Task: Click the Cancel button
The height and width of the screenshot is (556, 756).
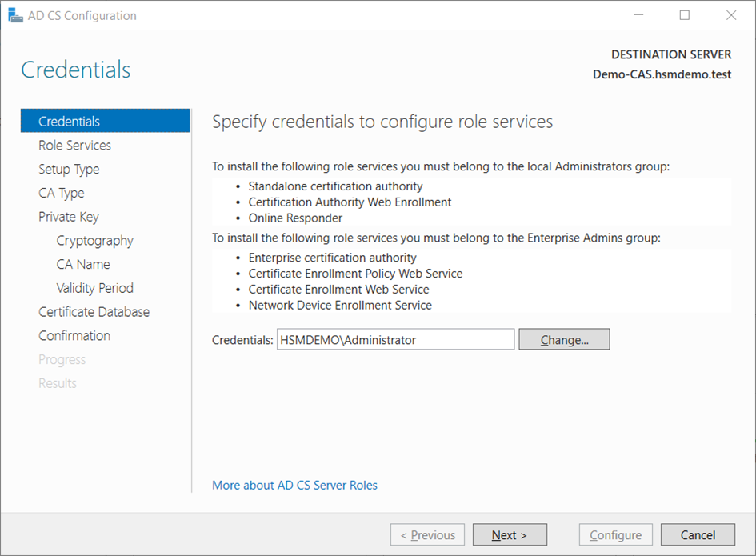Action: [698, 535]
